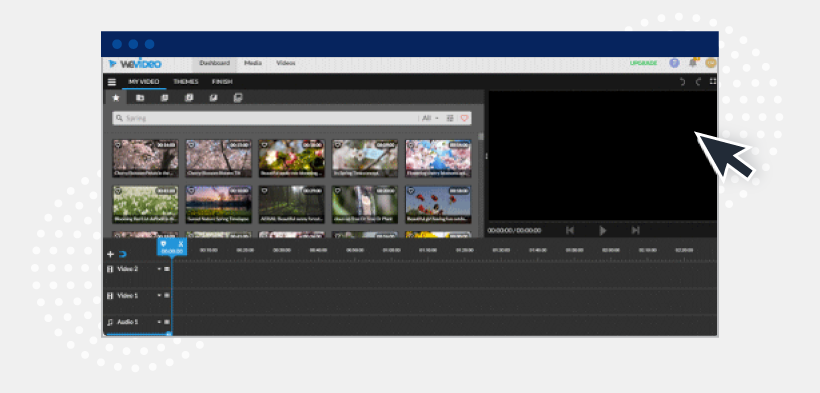
Task: Open the Media nav item
Action: click(x=253, y=63)
